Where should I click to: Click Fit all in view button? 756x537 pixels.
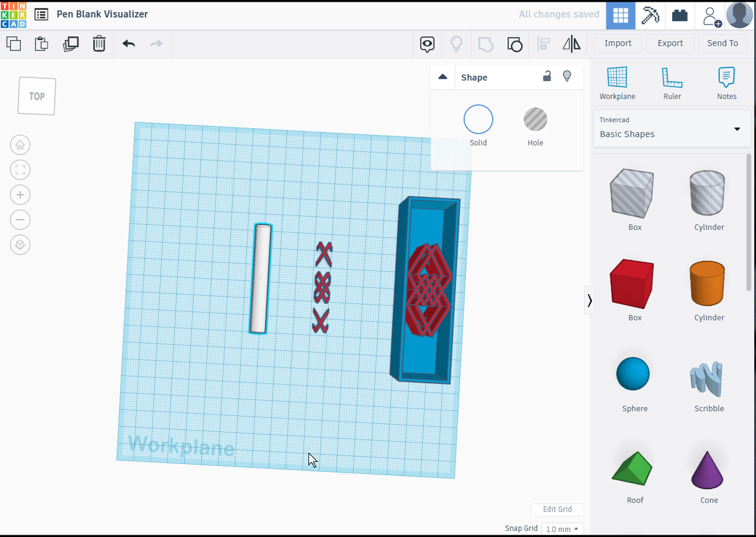pyautogui.click(x=20, y=170)
